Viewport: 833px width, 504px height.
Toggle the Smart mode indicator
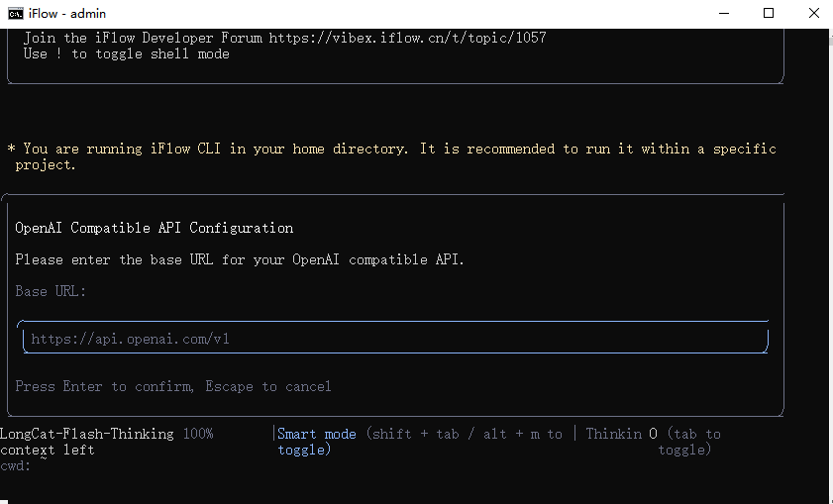(x=316, y=434)
